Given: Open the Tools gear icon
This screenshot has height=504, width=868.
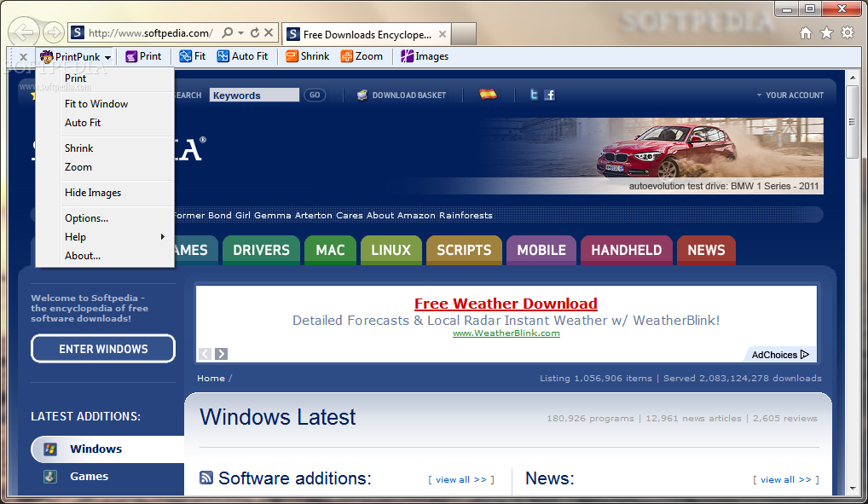Looking at the screenshot, I should click(848, 32).
